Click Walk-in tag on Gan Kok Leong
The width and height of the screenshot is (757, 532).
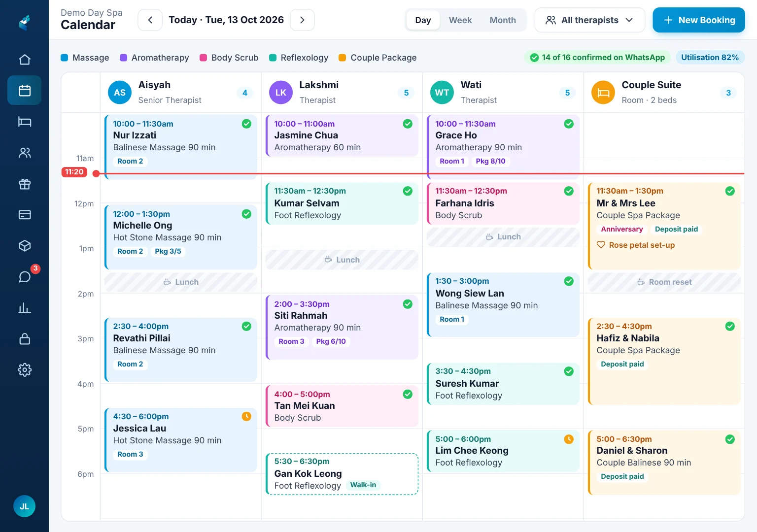(363, 485)
